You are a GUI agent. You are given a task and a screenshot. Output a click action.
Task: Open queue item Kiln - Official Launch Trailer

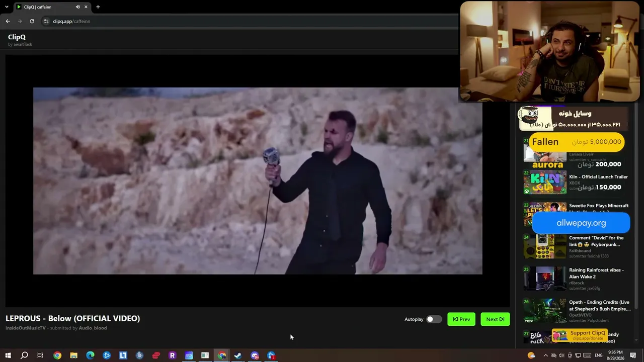click(598, 177)
